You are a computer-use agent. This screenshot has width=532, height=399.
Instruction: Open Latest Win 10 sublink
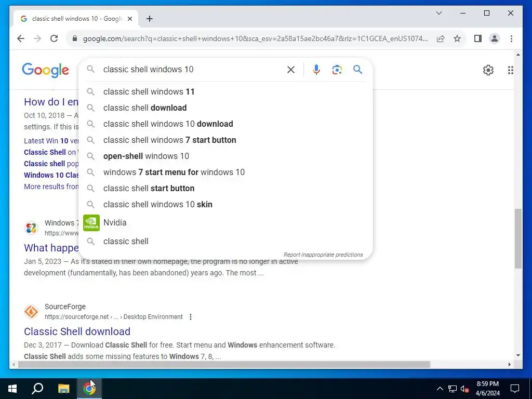pyautogui.click(x=51, y=141)
